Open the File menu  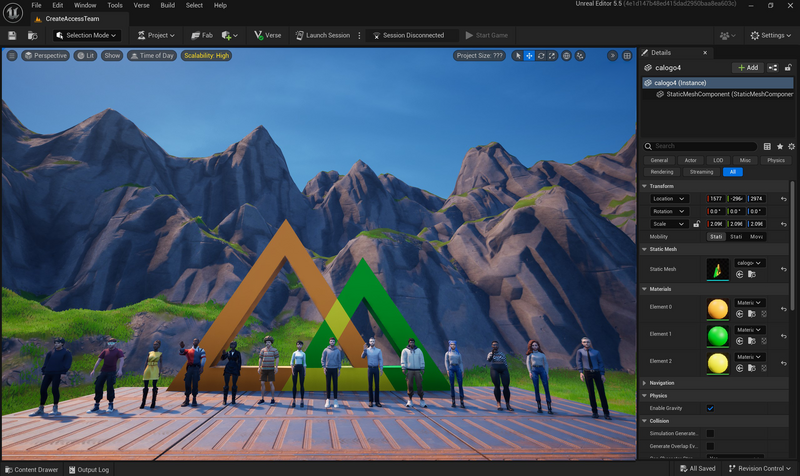click(36, 5)
